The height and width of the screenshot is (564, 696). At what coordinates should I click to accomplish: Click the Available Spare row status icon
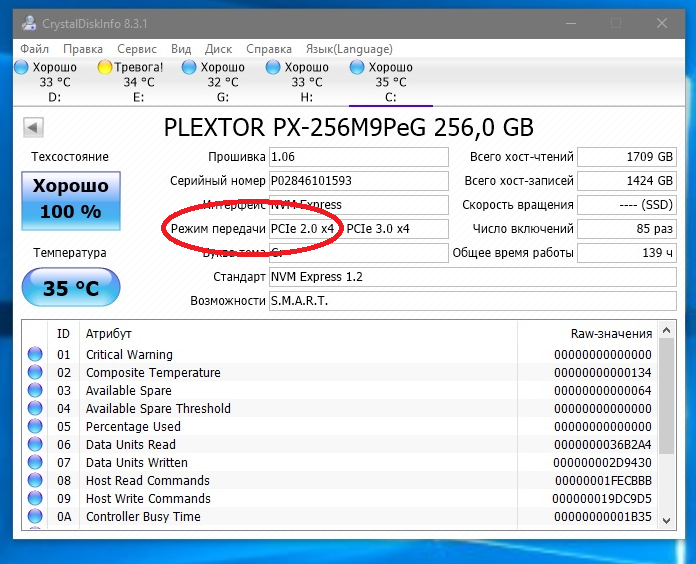tap(35, 390)
